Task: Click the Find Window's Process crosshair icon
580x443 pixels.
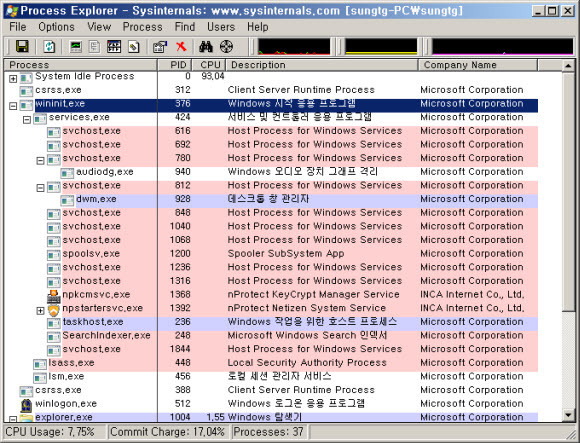Action: pyautogui.click(x=226, y=47)
